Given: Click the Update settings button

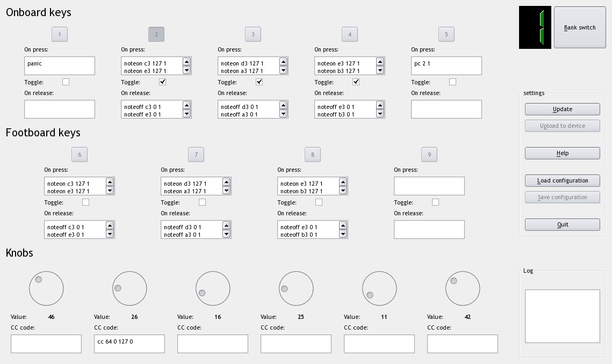Looking at the screenshot, I should 562,109.
